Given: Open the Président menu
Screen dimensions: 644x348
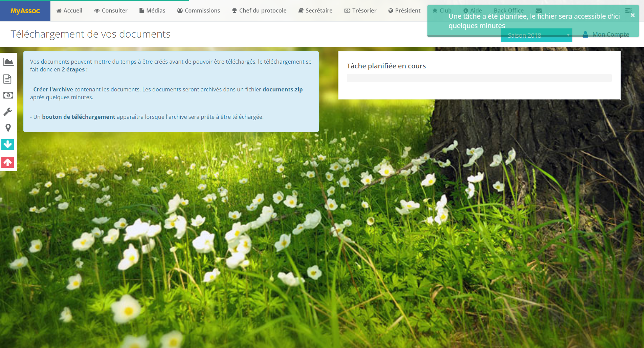Looking at the screenshot, I should [x=404, y=10].
